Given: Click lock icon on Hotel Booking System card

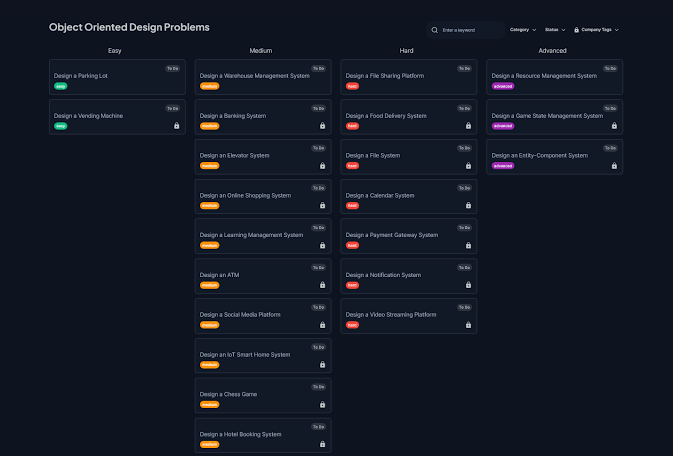Looking at the screenshot, I should click(x=322, y=444).
